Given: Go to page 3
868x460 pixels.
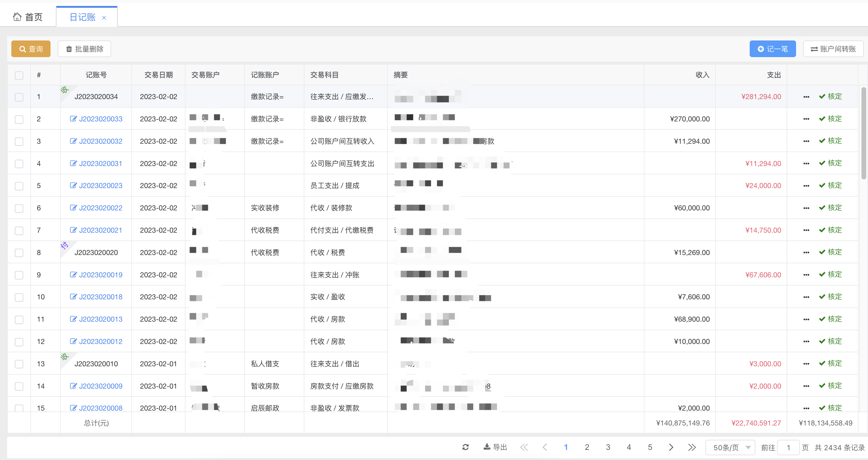Looking at the screenshot, I should pyautogui.click(x=608, y=447).
